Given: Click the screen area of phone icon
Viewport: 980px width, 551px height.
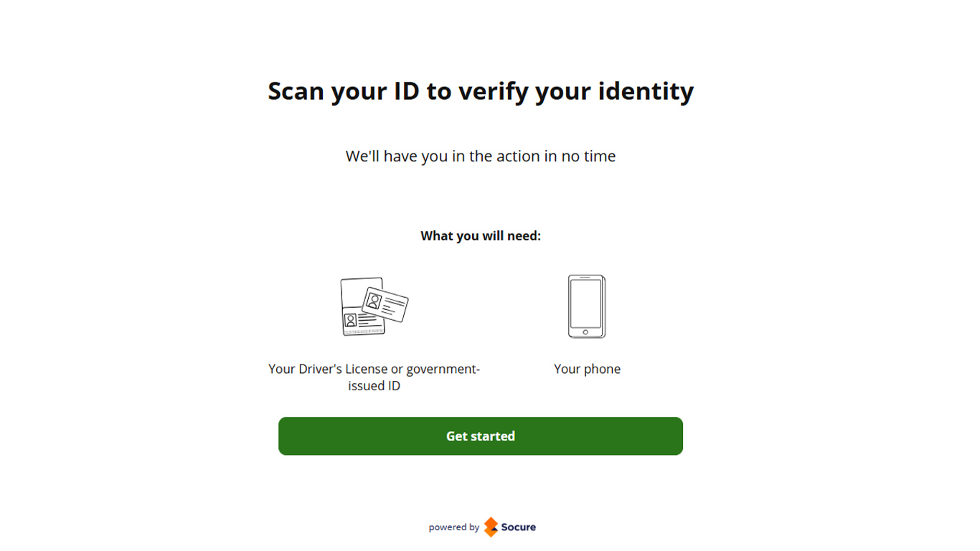Looking at the screenshot, I should 585,303.
